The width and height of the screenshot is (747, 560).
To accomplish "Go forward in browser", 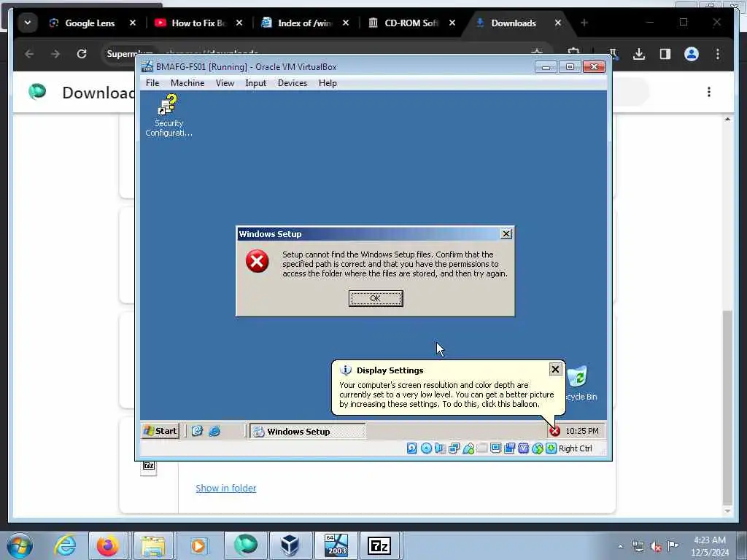I will [55, 54].
